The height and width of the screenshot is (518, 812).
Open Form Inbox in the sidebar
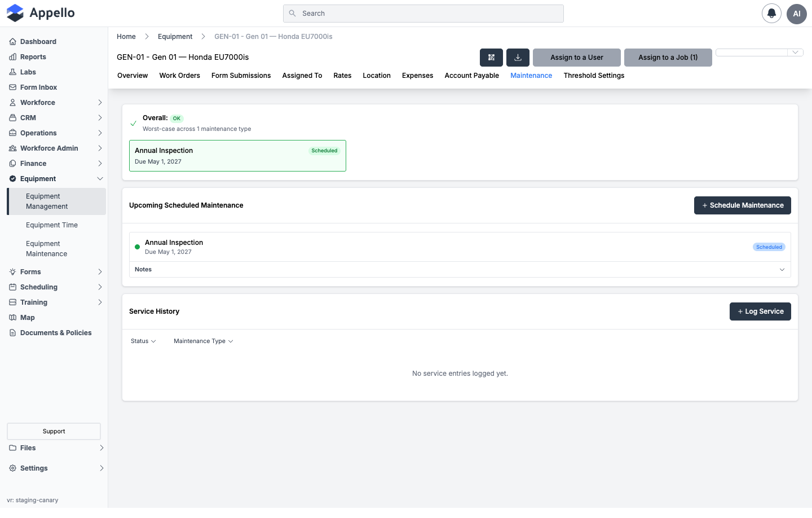pyautogui.click(x=38, y=87)
